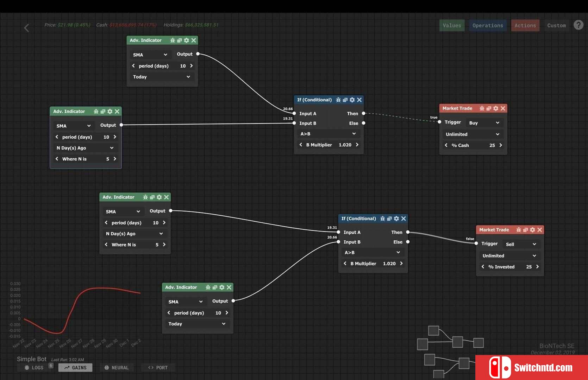Open Today dropdown in the bottommost Adv. Indicator
588x380 pixels.
(x=197, y=324)
